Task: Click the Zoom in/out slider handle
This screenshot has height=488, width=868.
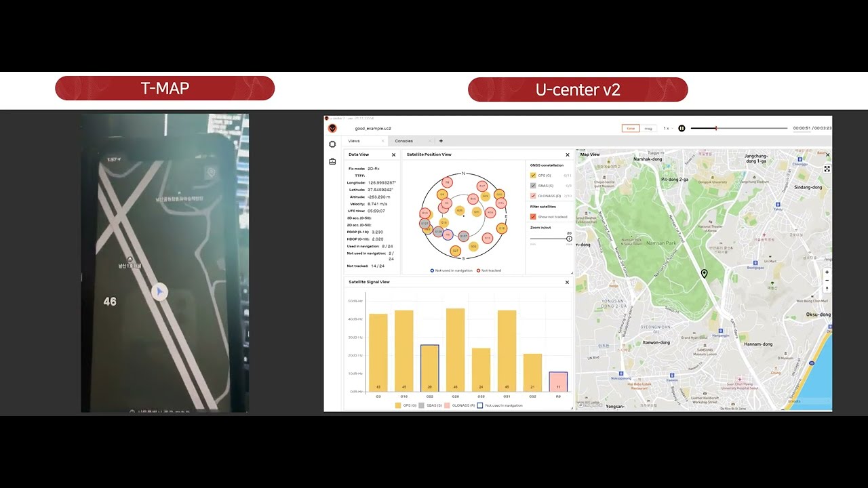Action: click(x=569, y=239)
